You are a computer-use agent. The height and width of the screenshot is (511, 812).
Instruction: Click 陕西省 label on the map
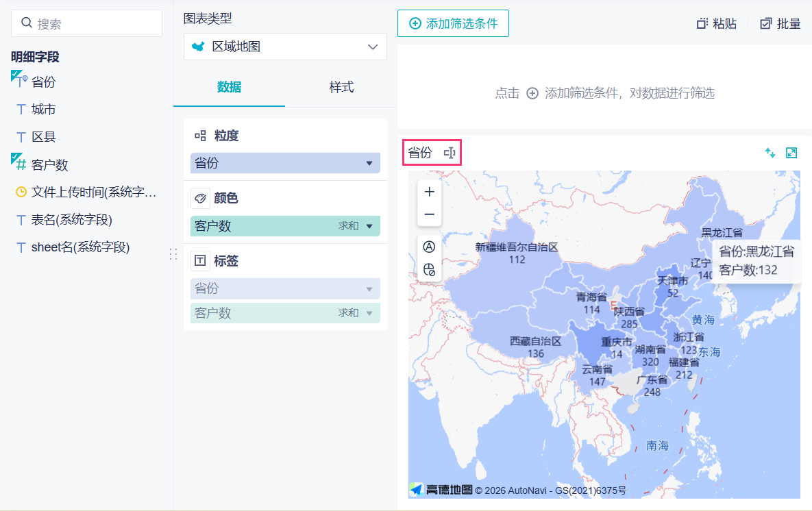click(x=629, y=312)
